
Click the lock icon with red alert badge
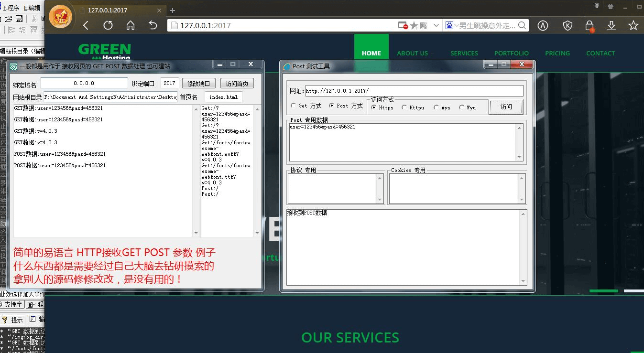click(x=589, y=26)
